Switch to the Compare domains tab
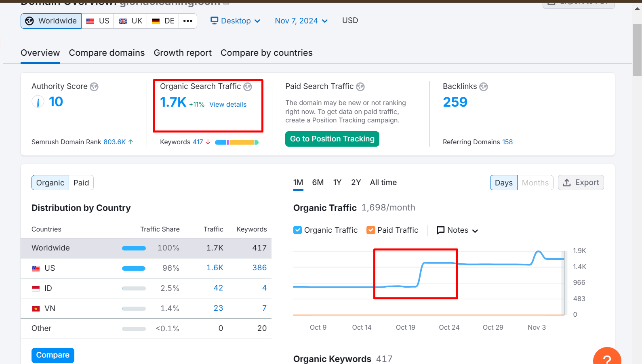The width and height of the screenshot is (642, 364). pyautogui.click(x=107, y=53)
